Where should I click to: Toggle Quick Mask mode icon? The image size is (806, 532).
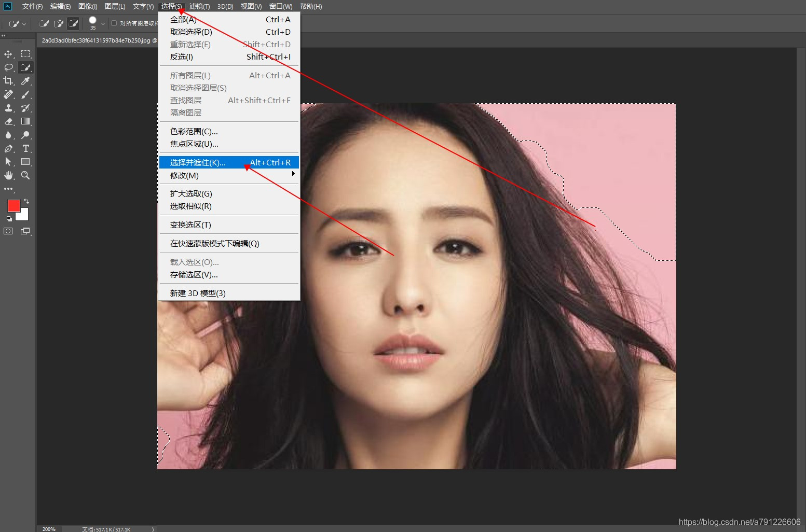(8, 231)
